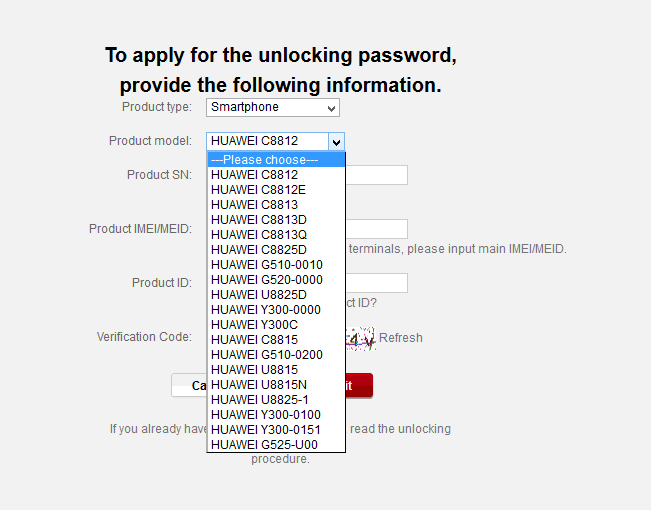Choose HUAWEI U8815N model
Image resolution: width=651 pixels, height=510 pixels.
(275, 385)
